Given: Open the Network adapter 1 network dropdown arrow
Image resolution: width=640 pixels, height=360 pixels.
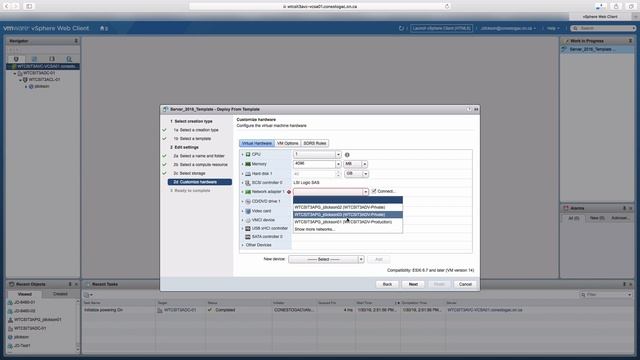Looking at the screenshot, I should pos(365,192).
